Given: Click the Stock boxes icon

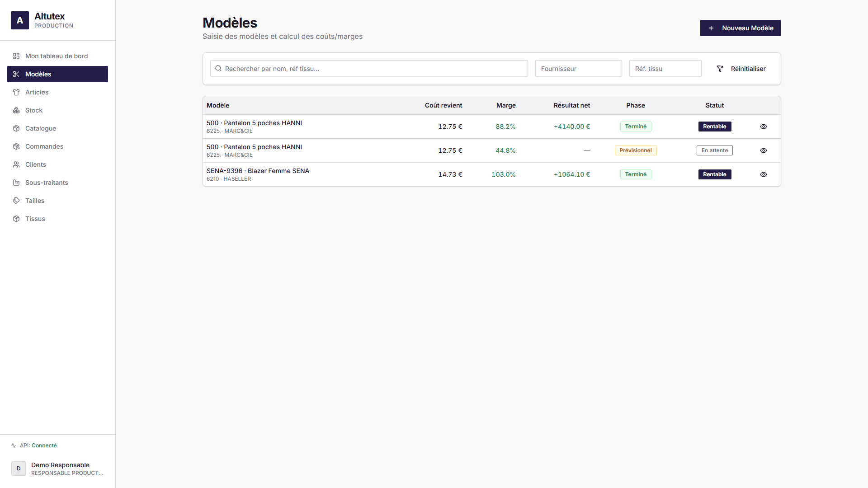Looking at the screenshot, I should point(16,110).
